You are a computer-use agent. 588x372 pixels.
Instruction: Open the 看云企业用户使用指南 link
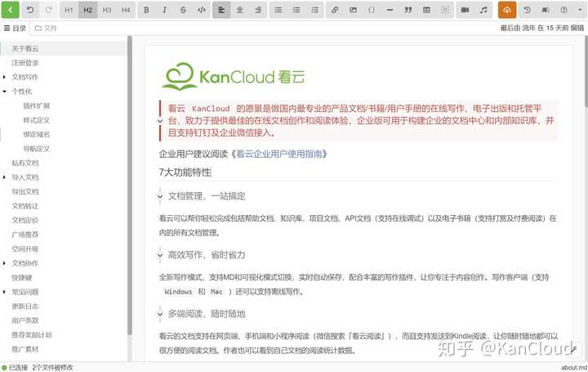(x=279, y=154)
